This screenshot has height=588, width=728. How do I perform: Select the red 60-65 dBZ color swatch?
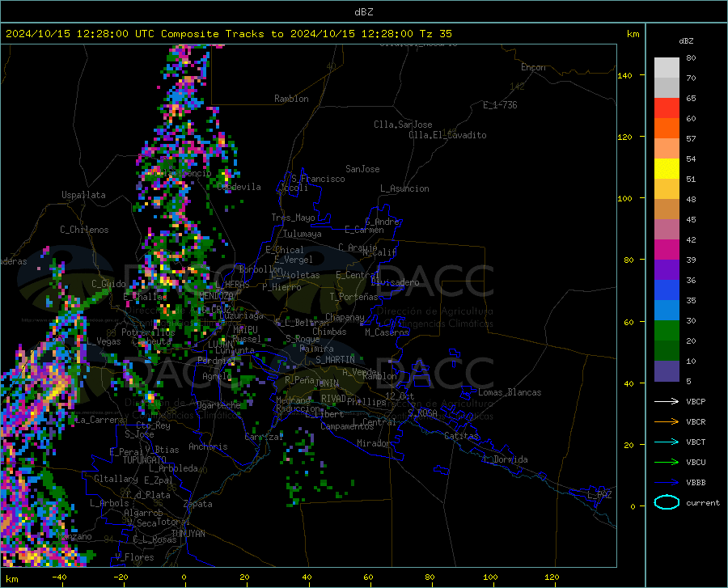[x=667, y=108]
